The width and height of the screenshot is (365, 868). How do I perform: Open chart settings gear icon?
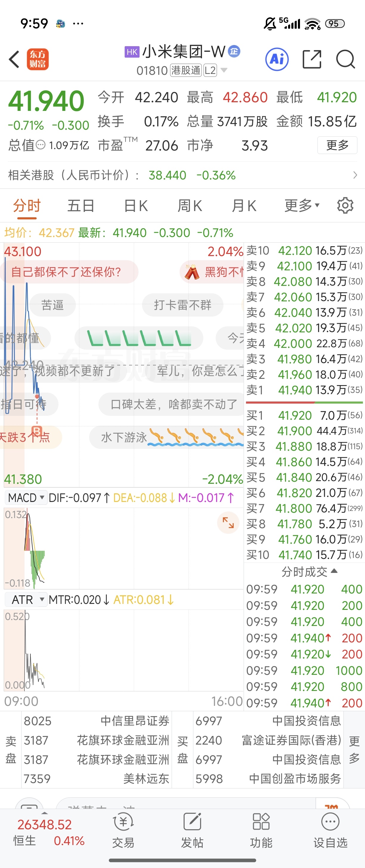pos(345,206)
